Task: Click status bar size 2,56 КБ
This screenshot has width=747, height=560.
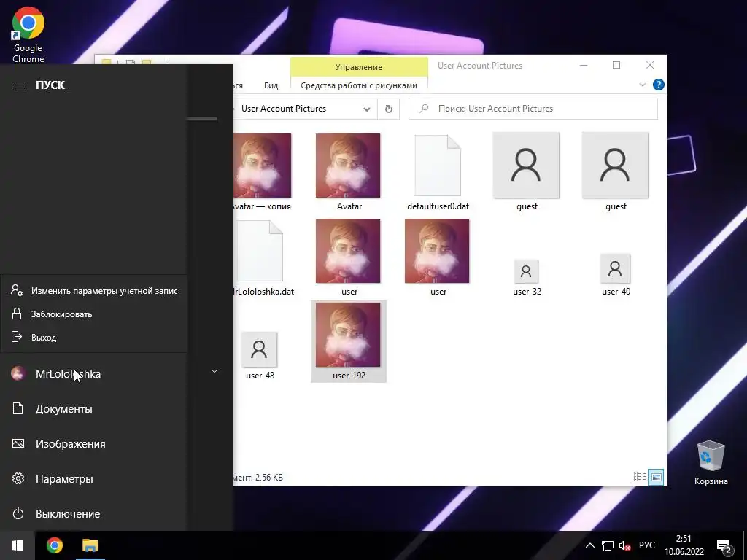Action: point(268,477)
